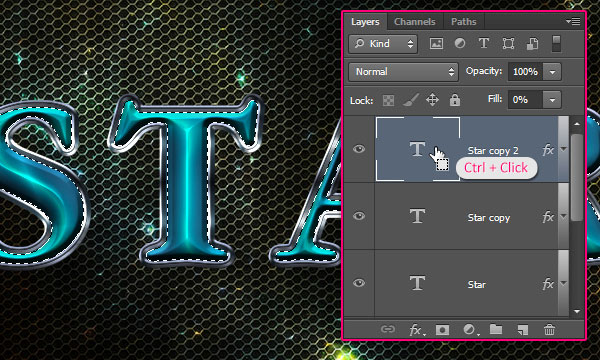Create a new layer icon

[523, 329]
